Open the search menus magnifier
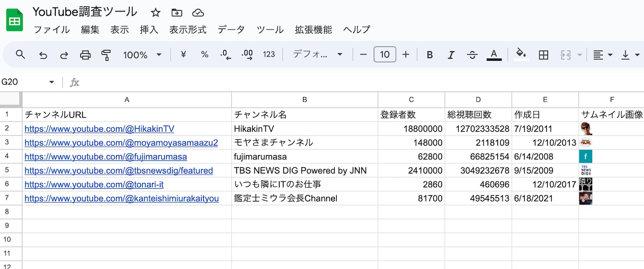Screen dimensions: 644x269 [21, 54]
